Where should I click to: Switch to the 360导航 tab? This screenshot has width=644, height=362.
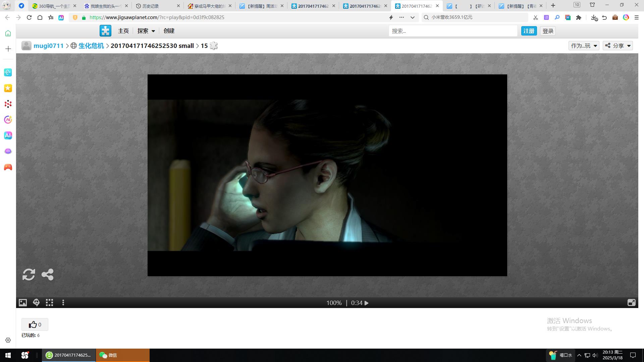click(54, 6)
